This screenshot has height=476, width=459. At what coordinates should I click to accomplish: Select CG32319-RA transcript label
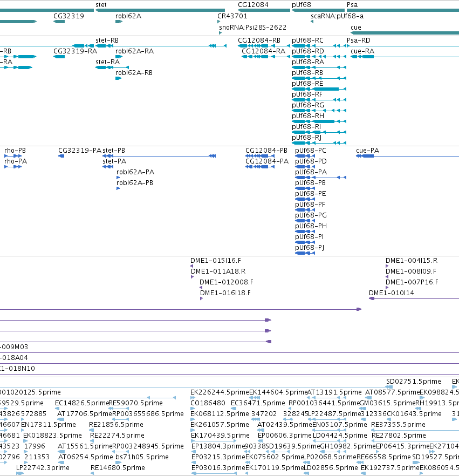pos(75,51)
